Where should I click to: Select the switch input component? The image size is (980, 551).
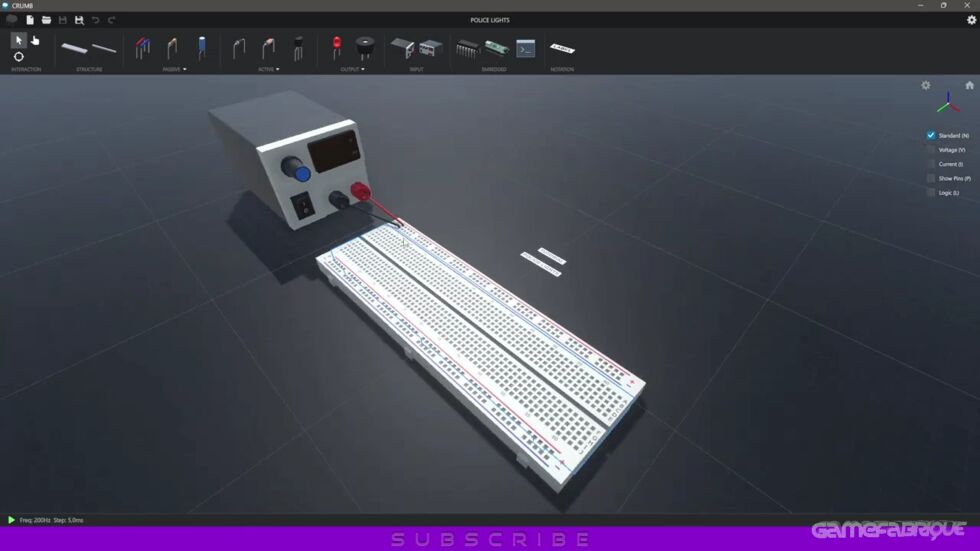402,48
